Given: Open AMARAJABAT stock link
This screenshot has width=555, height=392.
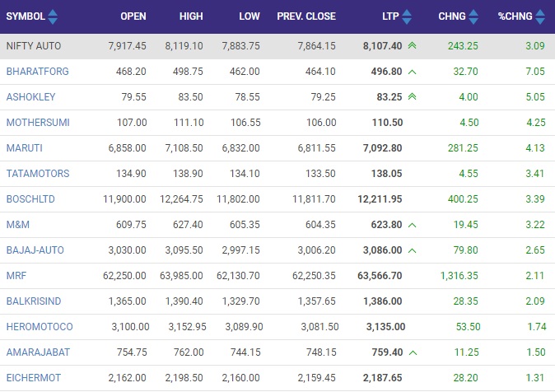Looking at the screenshot, I should coord(38,352).
